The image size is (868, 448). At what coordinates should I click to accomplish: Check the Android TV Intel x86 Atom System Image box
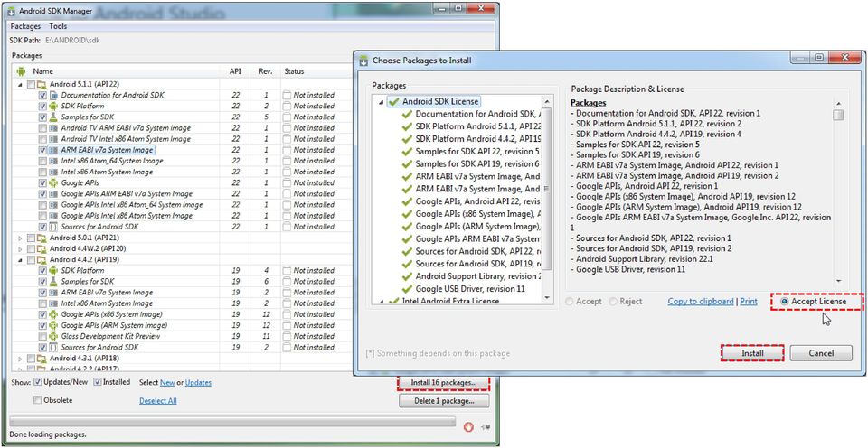[x=42, y=139]
